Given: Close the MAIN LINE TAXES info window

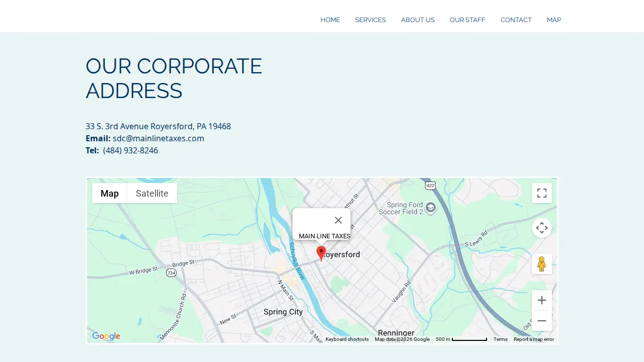Looking at the screenshot, I should click(x=338, y=220).
